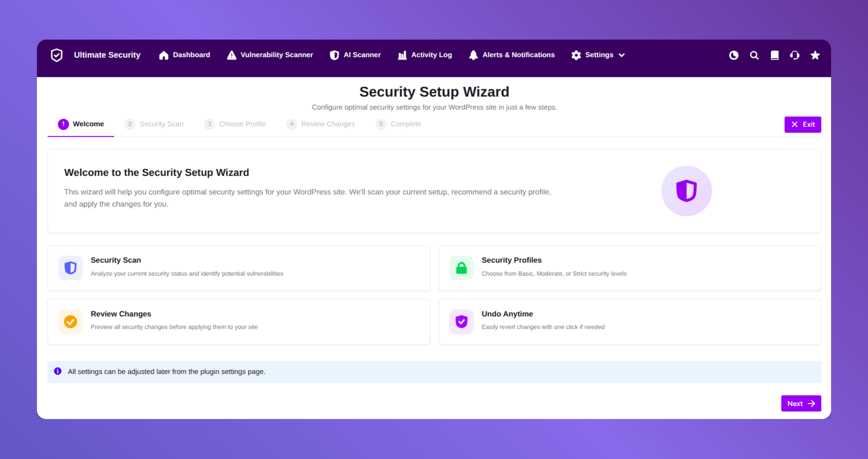Click 'Easily revert changes with one click' text

(543, 327)
